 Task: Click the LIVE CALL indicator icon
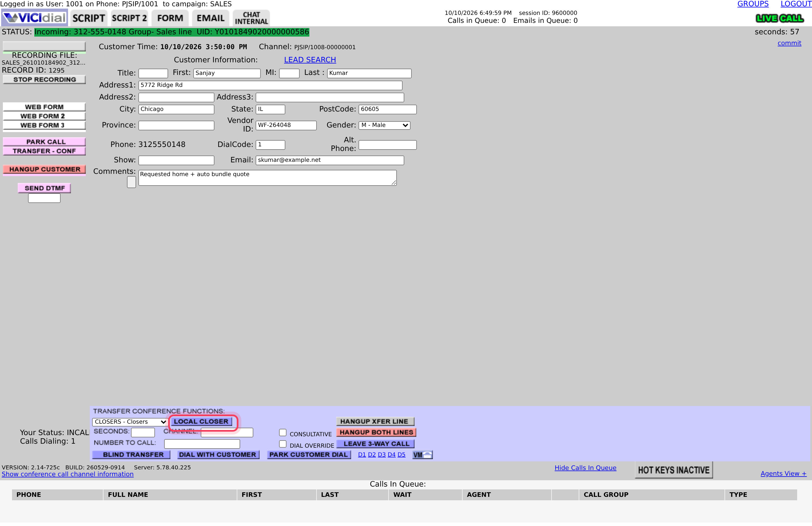click(780, 18)
